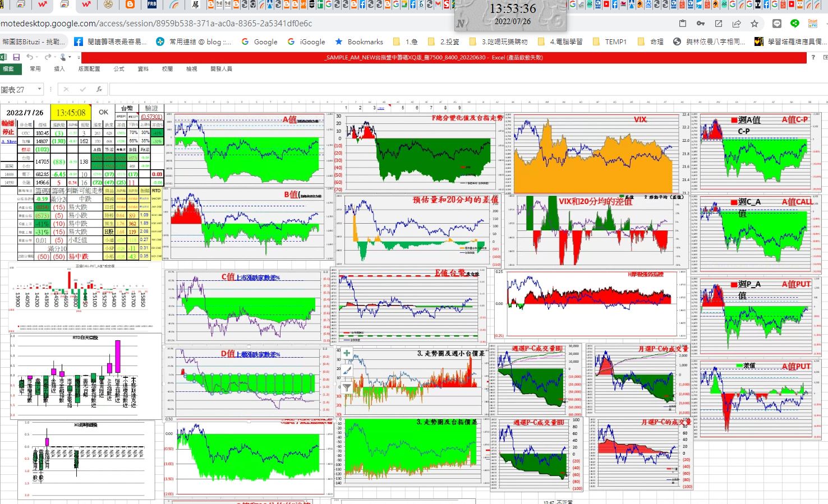Click the insert function fx icon

click(x=99, y=89)
